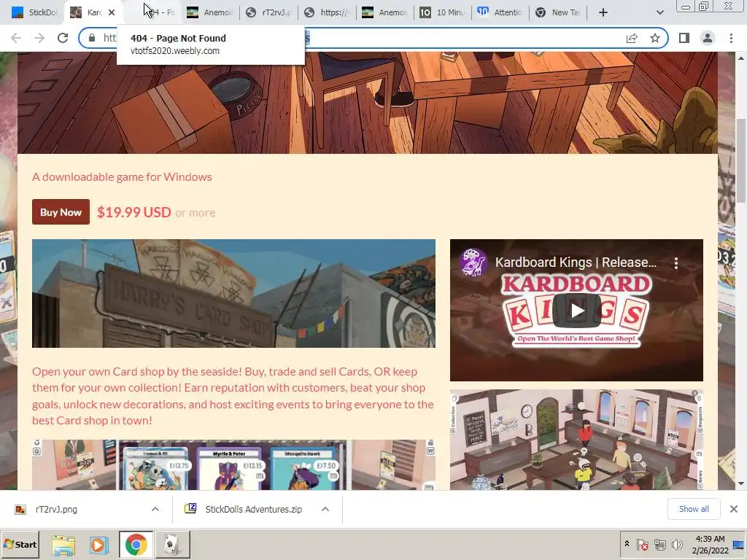Image resolution: width=747 pixels, height=560 pixels.
Task: Click the network tray icon
Action: (x=659, y=544)
